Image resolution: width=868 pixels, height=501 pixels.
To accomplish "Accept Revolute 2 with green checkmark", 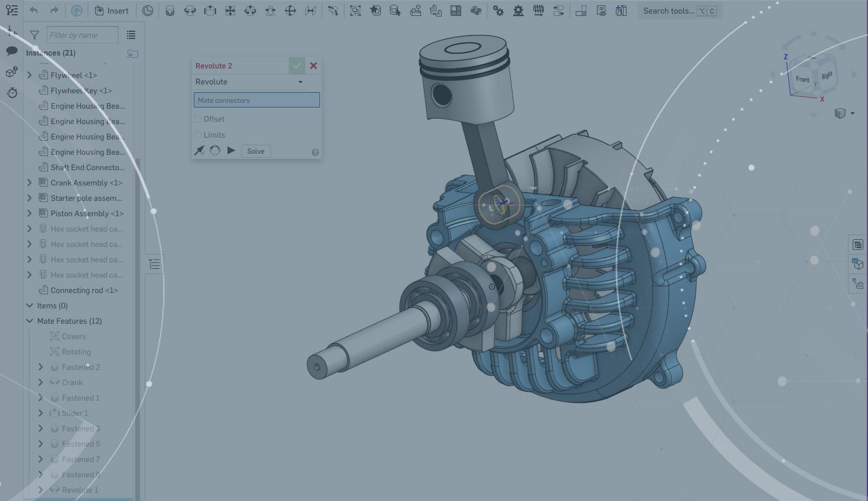I will point(296,66).
